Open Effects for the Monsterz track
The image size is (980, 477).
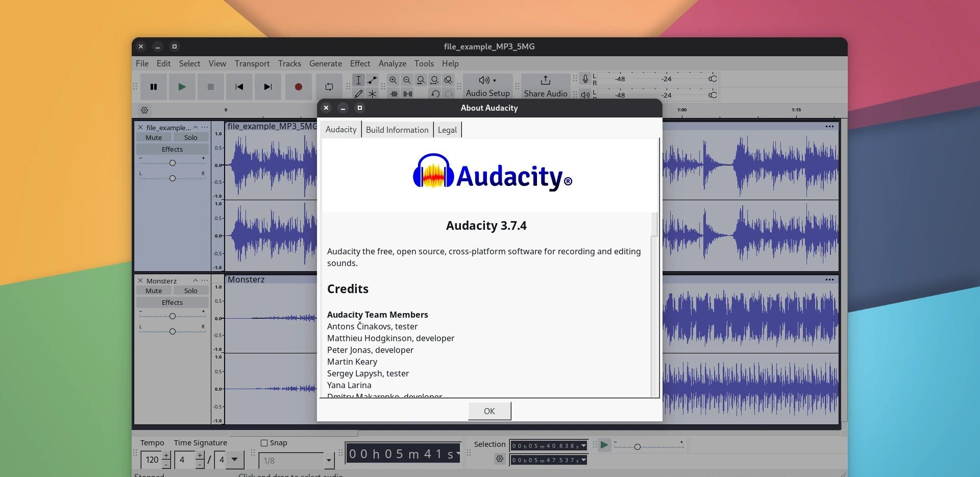coord(172,302)
